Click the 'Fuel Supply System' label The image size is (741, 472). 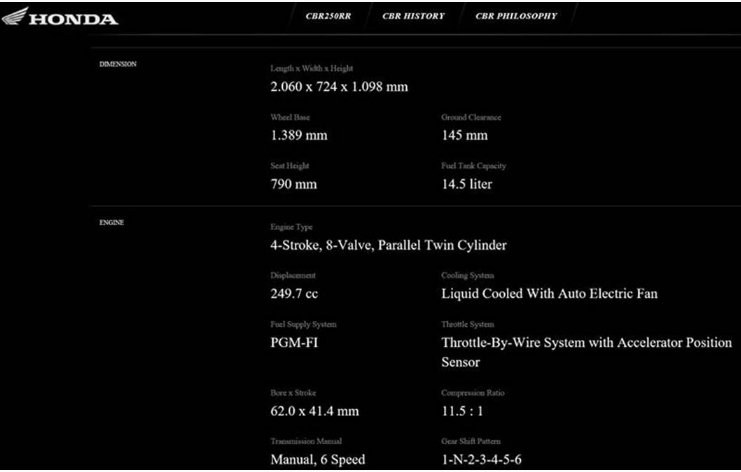[303, 325]
